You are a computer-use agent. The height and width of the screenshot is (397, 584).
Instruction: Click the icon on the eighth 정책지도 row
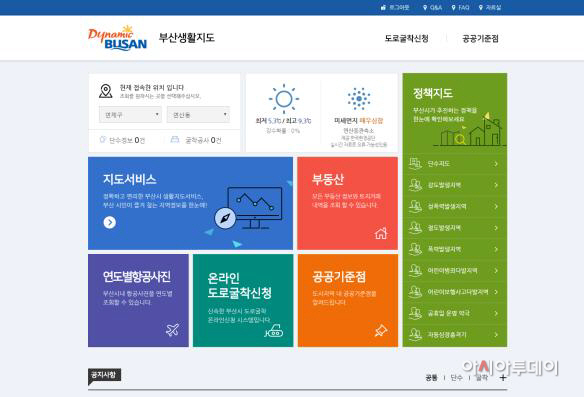coord(415,313)
